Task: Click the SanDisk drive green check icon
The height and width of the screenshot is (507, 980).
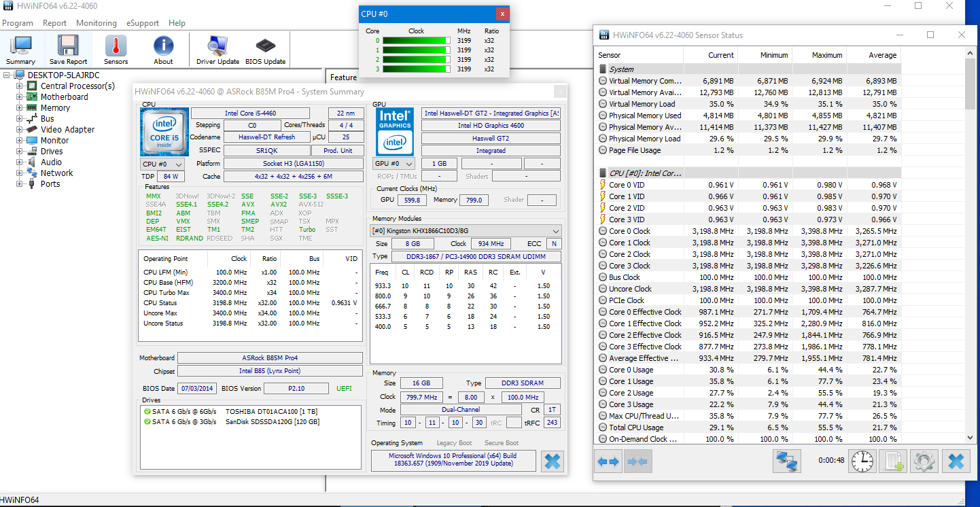Action: tap(147, 422)
